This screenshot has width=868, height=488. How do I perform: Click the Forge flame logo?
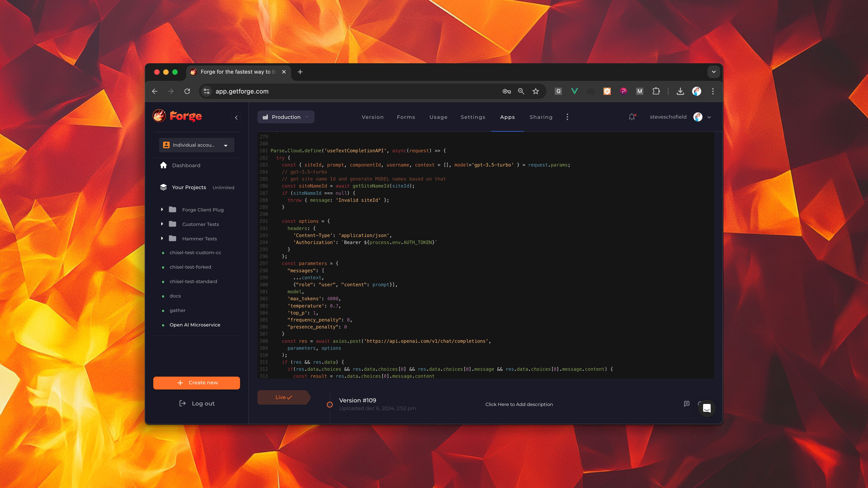coord(159,116)
